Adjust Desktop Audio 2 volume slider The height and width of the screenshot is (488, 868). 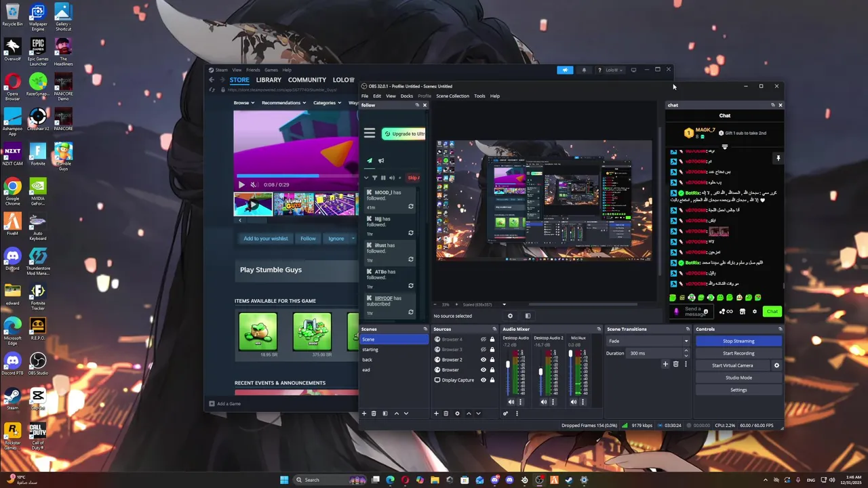pyautogui.click(x=540, y=371)
